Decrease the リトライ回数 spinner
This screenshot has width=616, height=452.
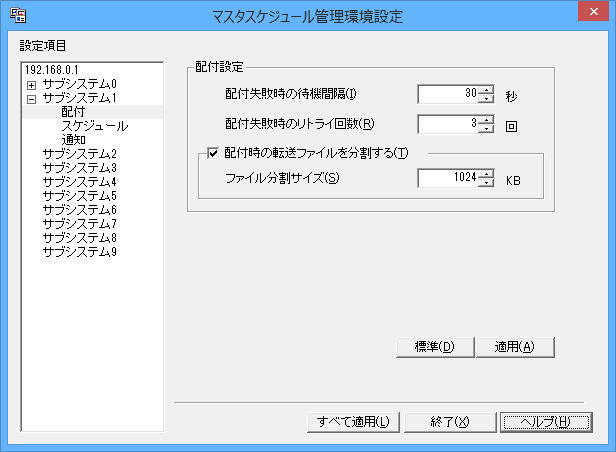[486, 129]
